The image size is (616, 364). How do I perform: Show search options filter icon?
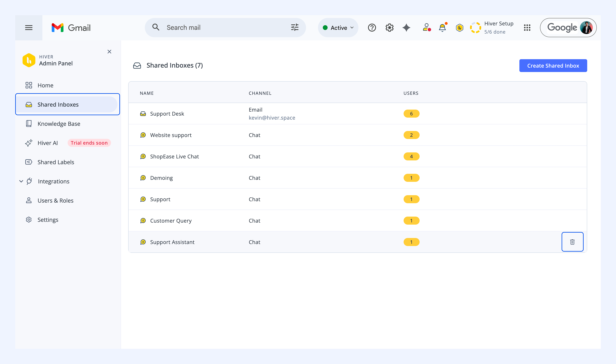coord(295,27)
